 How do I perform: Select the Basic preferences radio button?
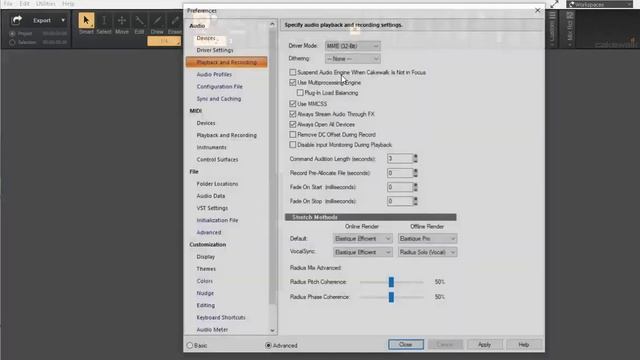(x=190, y=345)
